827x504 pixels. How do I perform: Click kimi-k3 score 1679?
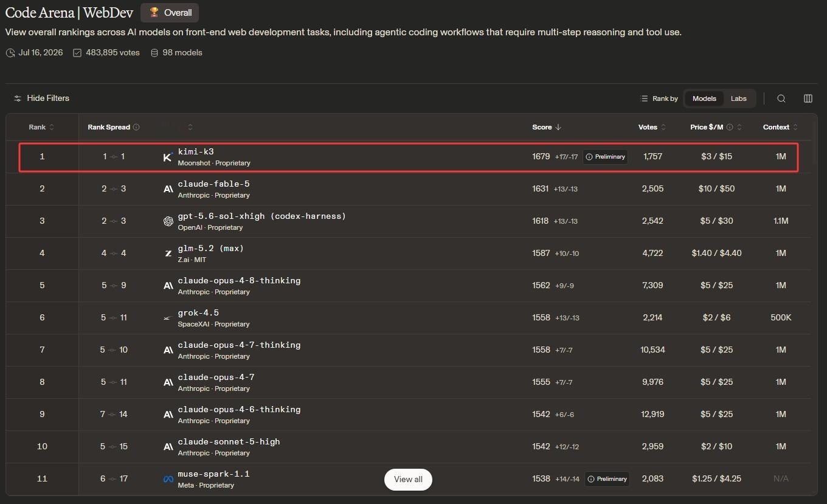[x=541, y=156]
